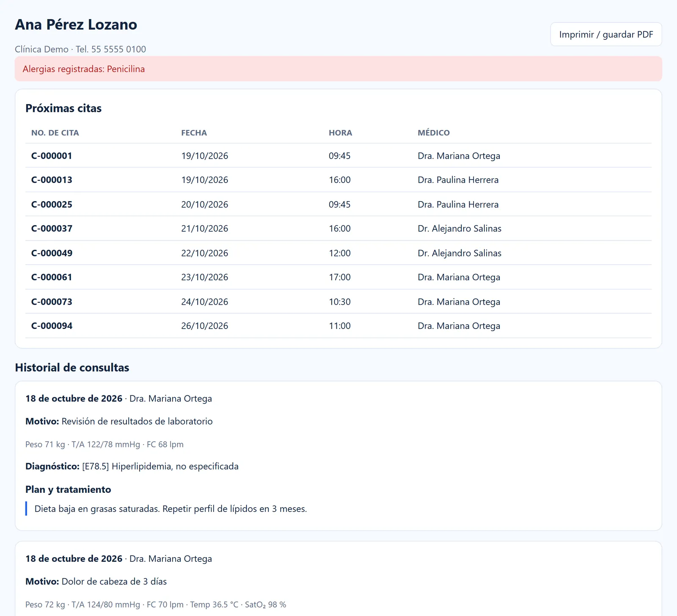This screenshot has width=677, height=616.
Task: Click the Diagnóstico [E78.5] Hiperlipidemia line
Action: [x=132, y=467]
